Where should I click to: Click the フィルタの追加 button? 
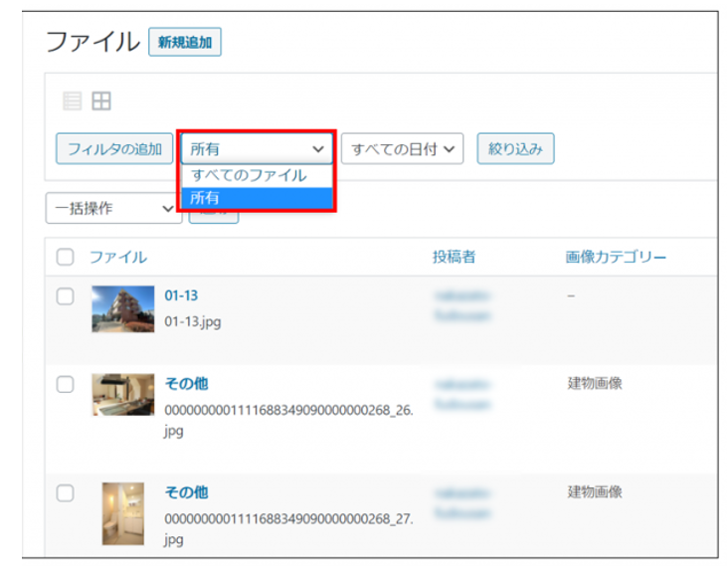click(114, 149)
